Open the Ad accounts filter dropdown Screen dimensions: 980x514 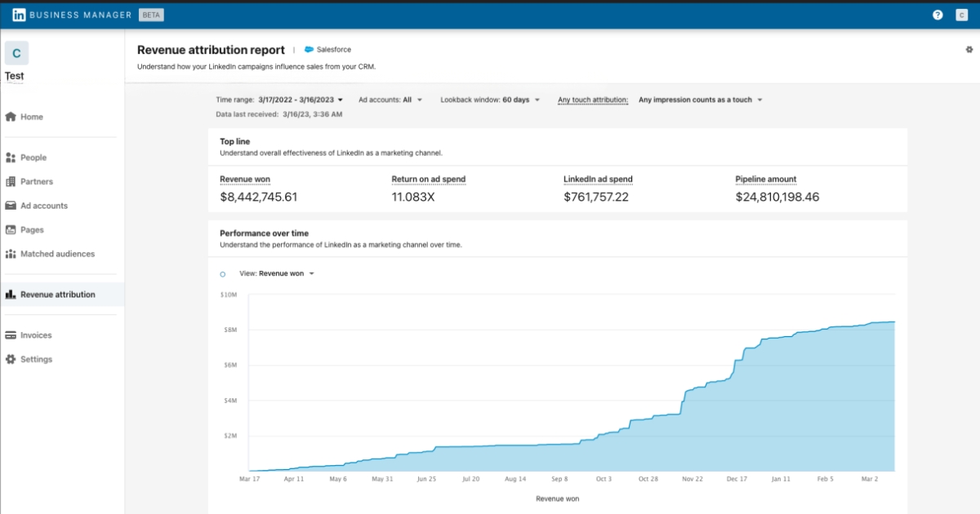(x=412, y=100)
